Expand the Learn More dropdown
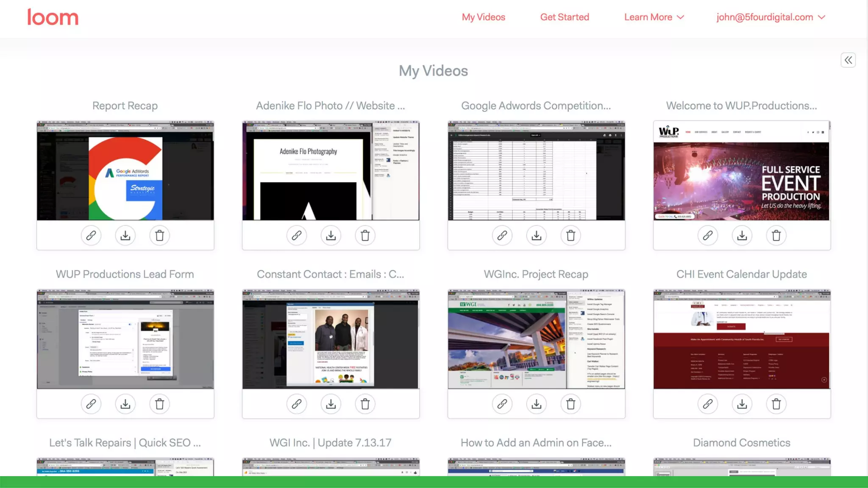 pyautogui.click(x=654, y=17)
